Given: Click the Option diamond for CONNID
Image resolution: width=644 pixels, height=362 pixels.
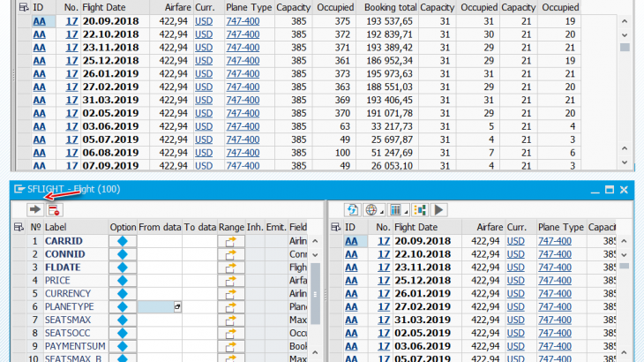Looking at the screenshot, I should tap(123, 254).
